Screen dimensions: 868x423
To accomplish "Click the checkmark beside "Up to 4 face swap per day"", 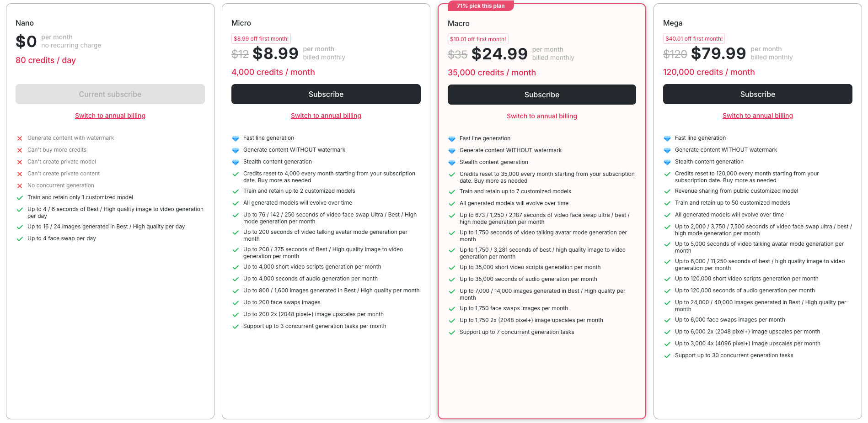I will pyautogui.click(x=20, y=238).
